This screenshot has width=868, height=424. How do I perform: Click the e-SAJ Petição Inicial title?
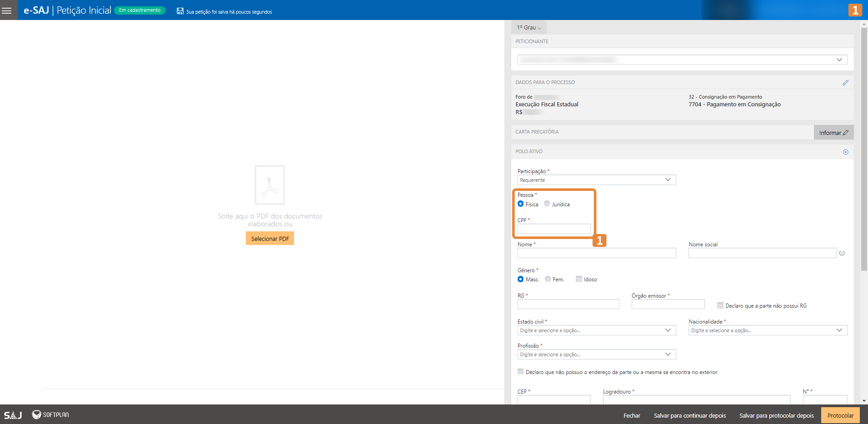coord(67,10)
